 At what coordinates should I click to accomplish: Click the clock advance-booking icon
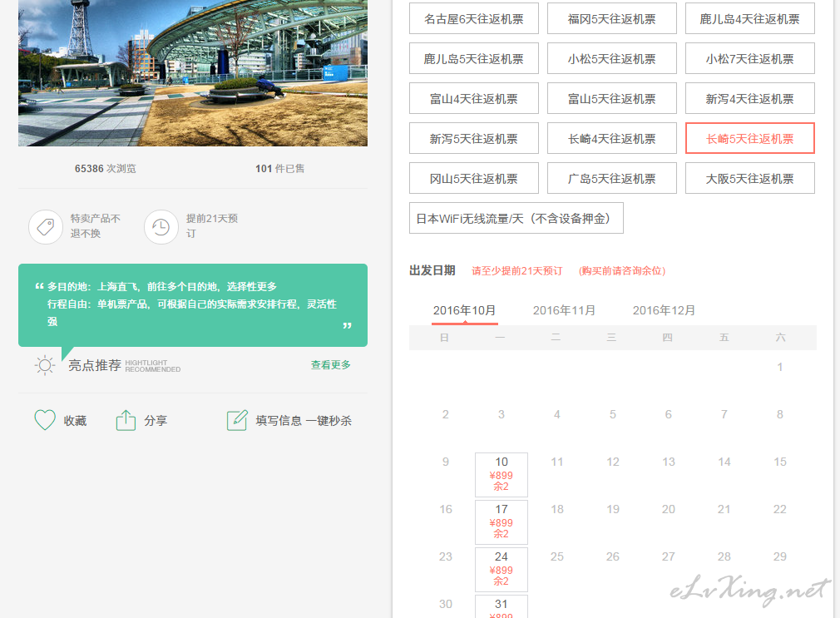161,227
